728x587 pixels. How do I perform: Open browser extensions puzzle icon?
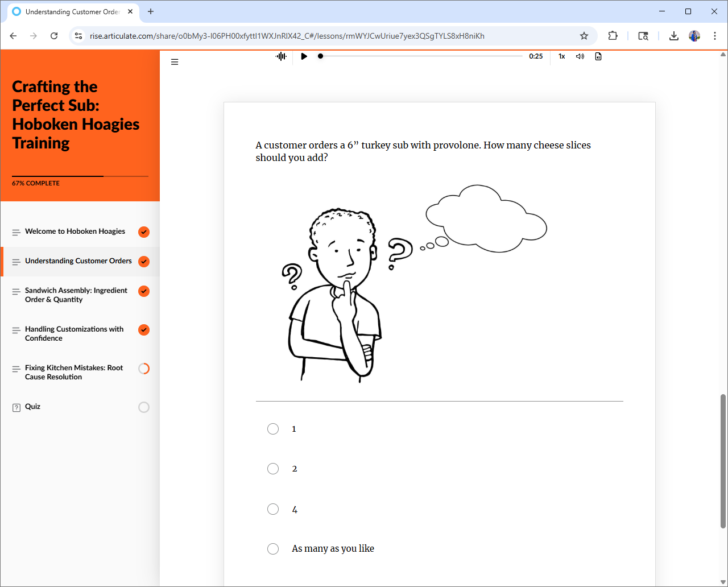(613, 36)
